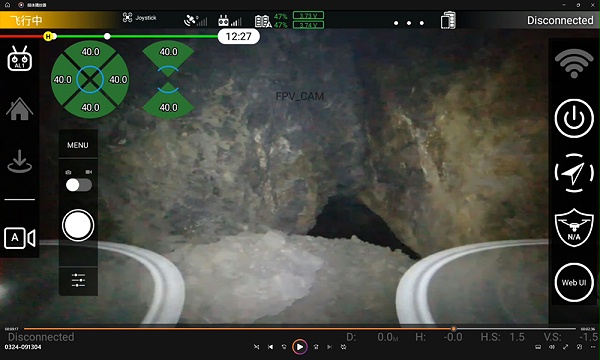Click the 12:27 remaining flight time bubble

coord(239,36)
